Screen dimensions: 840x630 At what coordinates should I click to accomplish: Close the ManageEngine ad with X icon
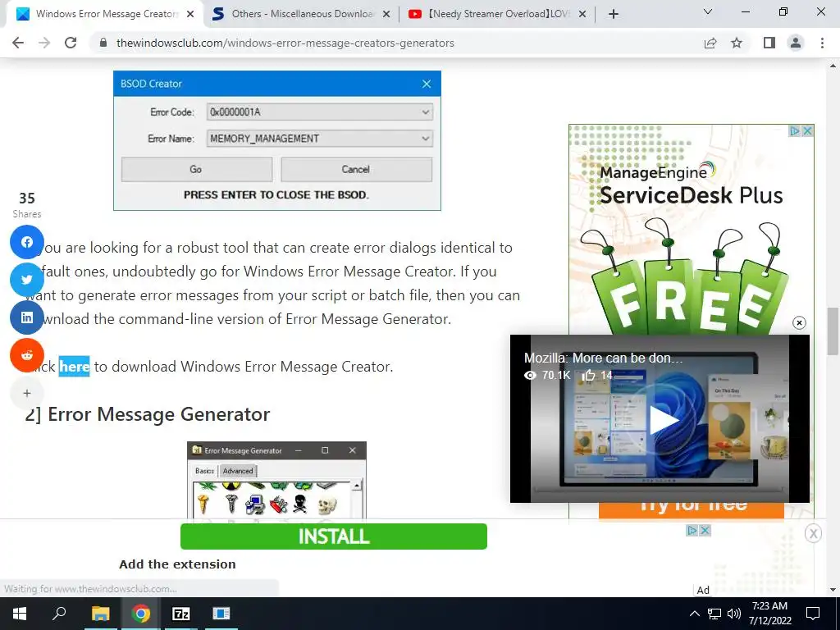[x=808, y=130]
